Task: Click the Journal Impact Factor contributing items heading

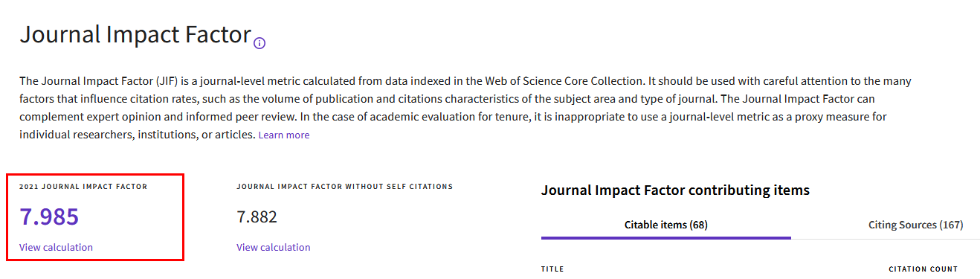Action: click(675, 190)
